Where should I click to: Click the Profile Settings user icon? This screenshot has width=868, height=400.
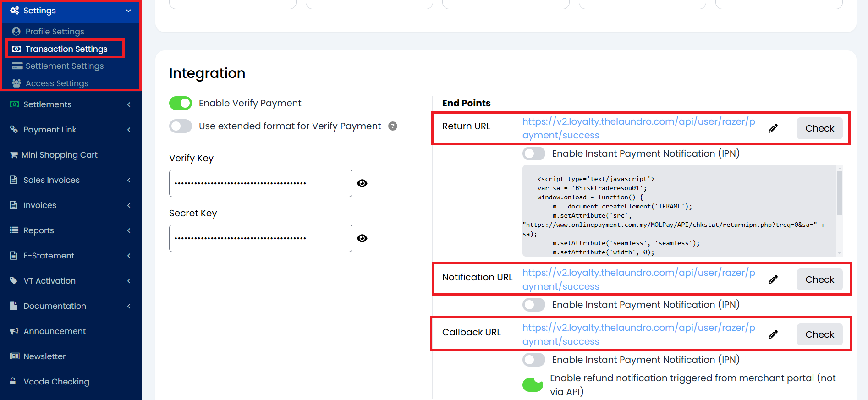[16, 32]
